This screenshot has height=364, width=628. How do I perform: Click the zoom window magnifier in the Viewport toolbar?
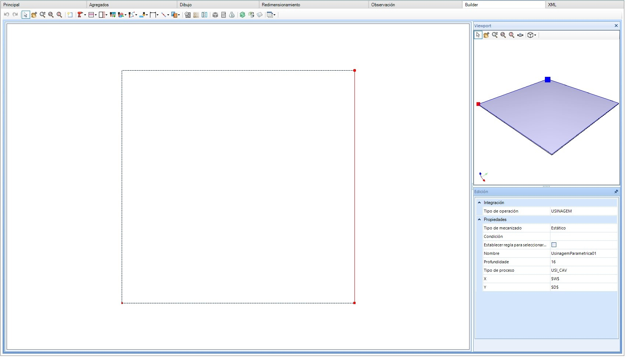503,35
